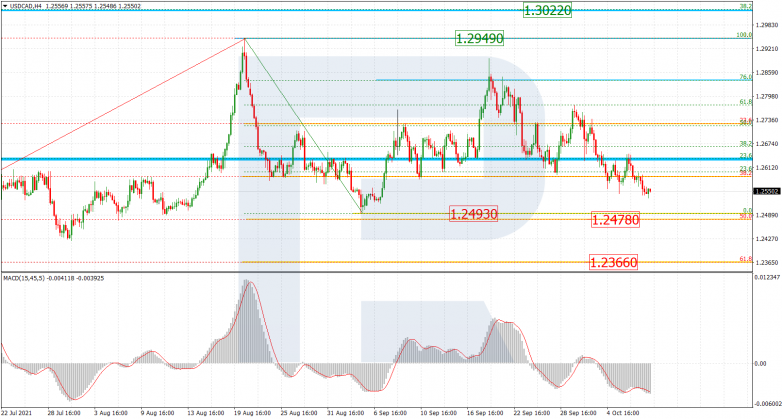Click the 4 Oct 16:00 time label
The width and height of the screenshot is (782, 419).
623,414
